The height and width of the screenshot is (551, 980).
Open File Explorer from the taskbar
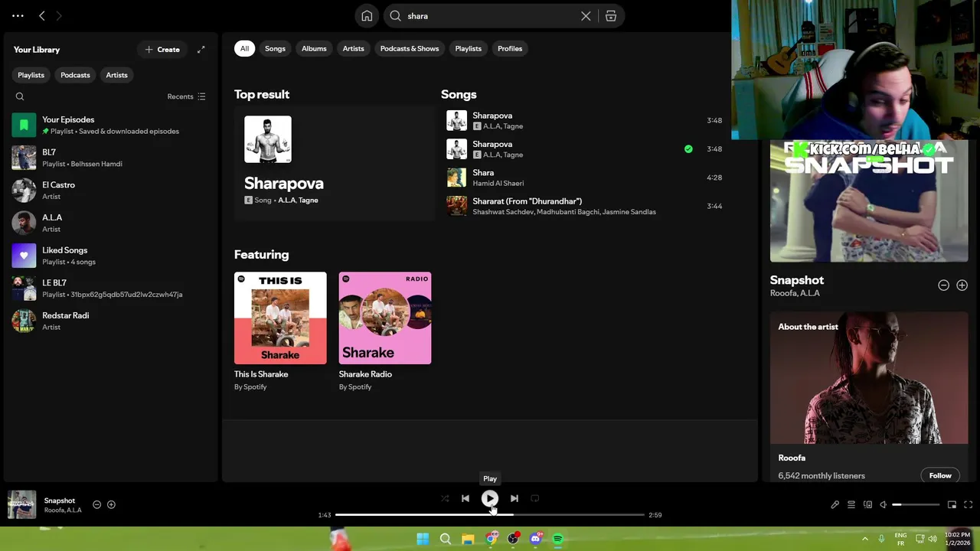468,539
